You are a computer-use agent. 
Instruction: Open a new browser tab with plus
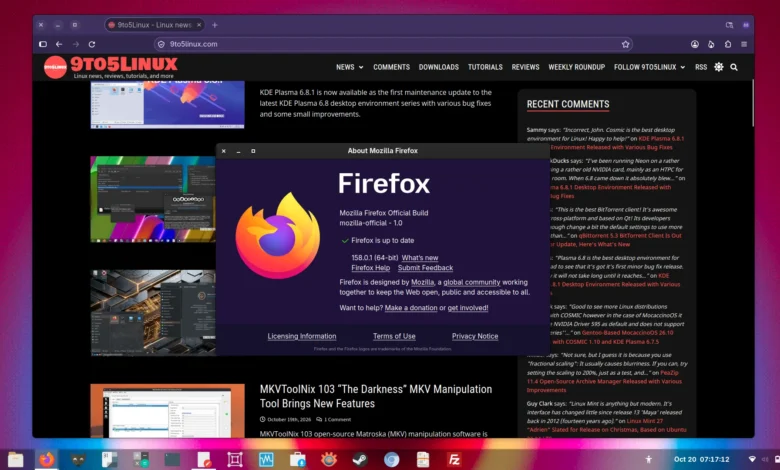[215, 25]
